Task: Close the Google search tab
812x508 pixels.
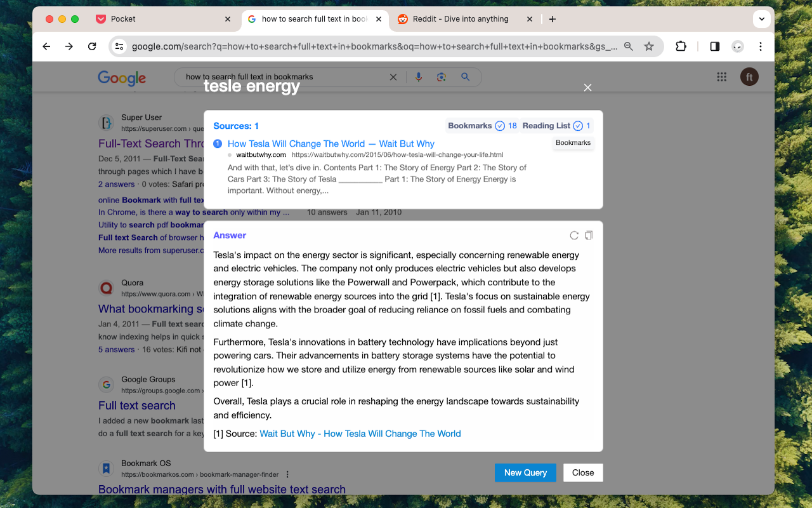Action: coord(379,19)
